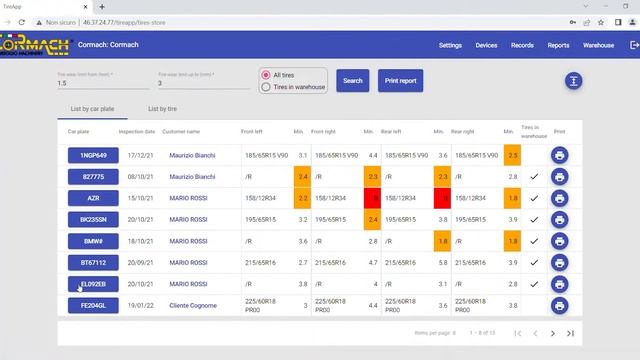Click the warehouse checkmark in row 827775
The width and height of the screenshot is (640, 360).
[534, 177]
